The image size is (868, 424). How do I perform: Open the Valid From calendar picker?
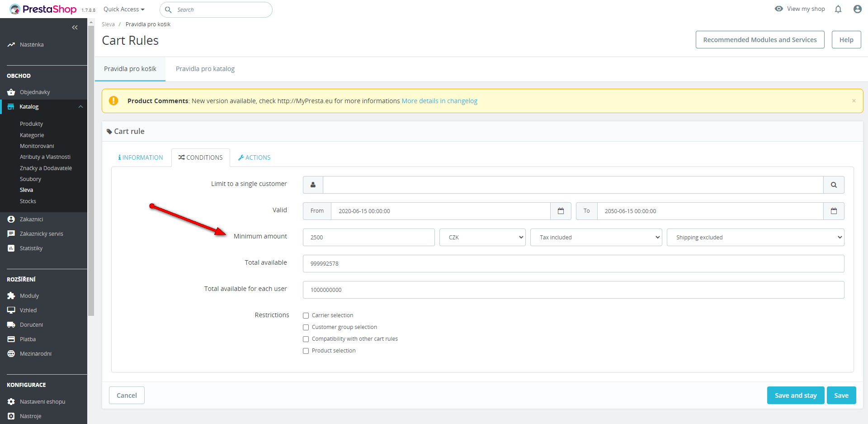click(561, 211)
